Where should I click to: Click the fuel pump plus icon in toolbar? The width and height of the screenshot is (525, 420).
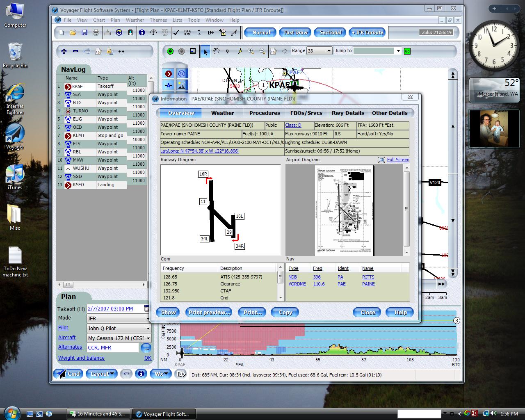(x=222, y=32)
